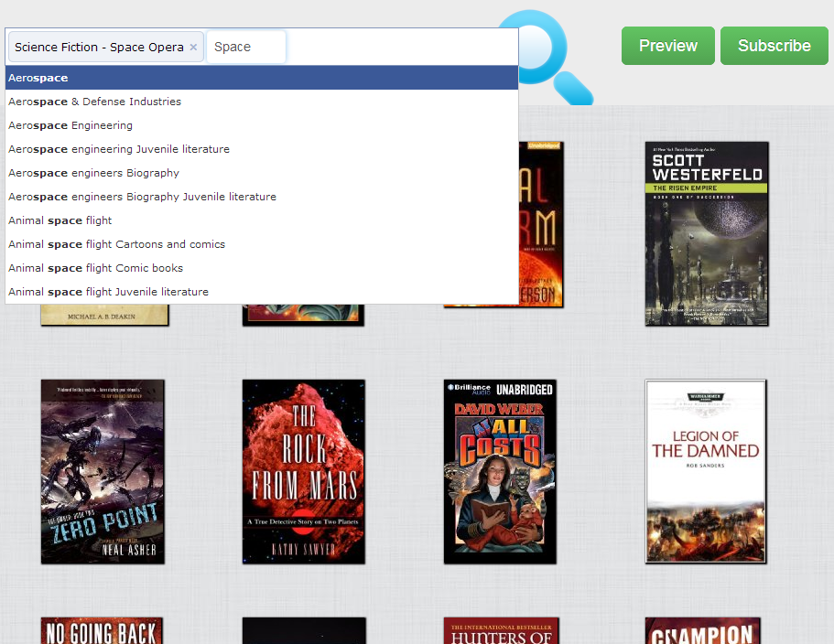
Task: Open the At All Costs audiobook cover
Action: coord(500,472)
